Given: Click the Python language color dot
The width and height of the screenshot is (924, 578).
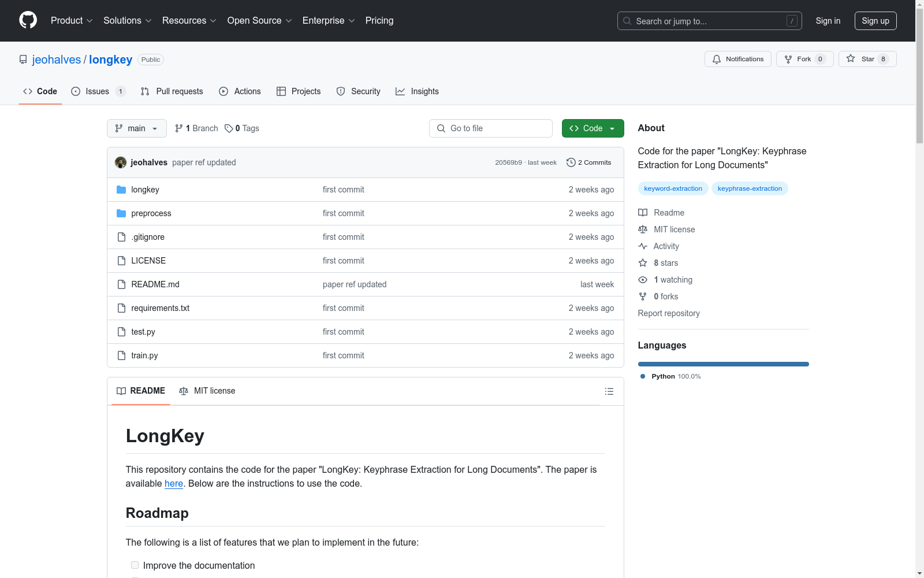Looking at the screenshot, I should coord(643,376).
